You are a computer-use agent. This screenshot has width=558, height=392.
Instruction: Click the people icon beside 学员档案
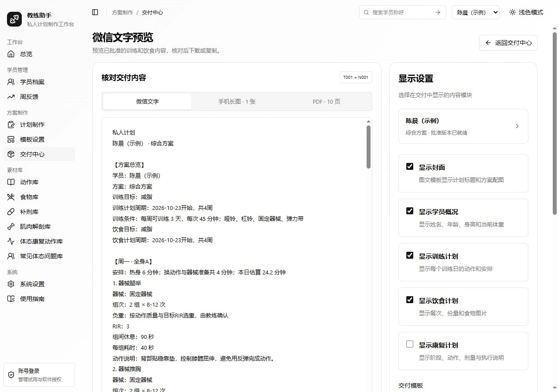click(x=11, y=82)
